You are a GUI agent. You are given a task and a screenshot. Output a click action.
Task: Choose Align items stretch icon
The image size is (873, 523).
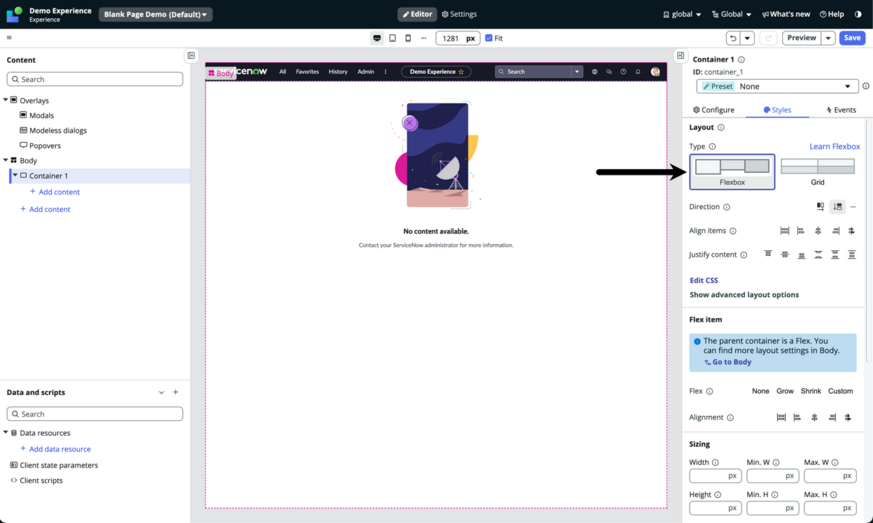[x=784, y=231]
